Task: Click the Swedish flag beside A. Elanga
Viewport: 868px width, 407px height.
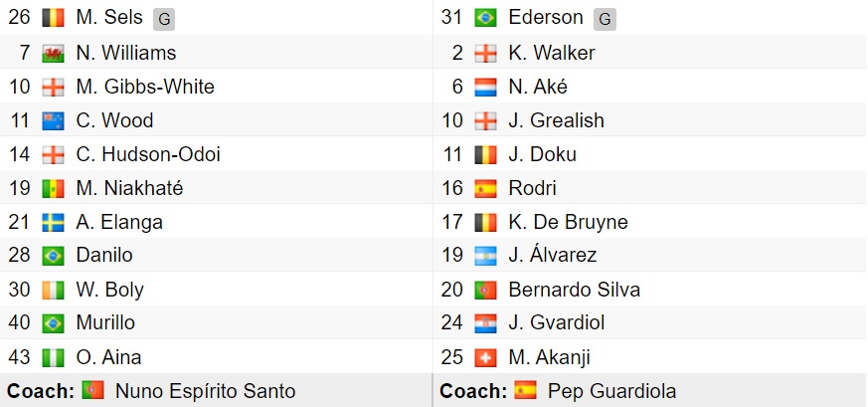Action: point(53,223)
